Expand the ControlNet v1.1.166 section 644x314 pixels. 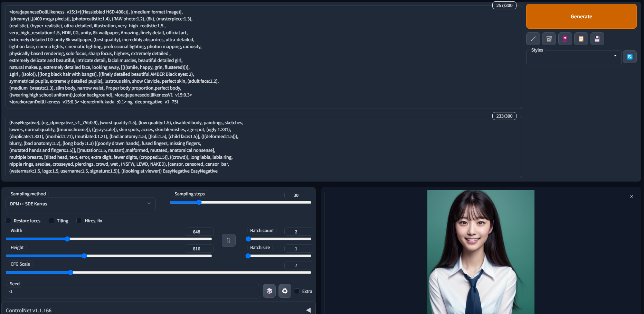(x=308, y=310)
